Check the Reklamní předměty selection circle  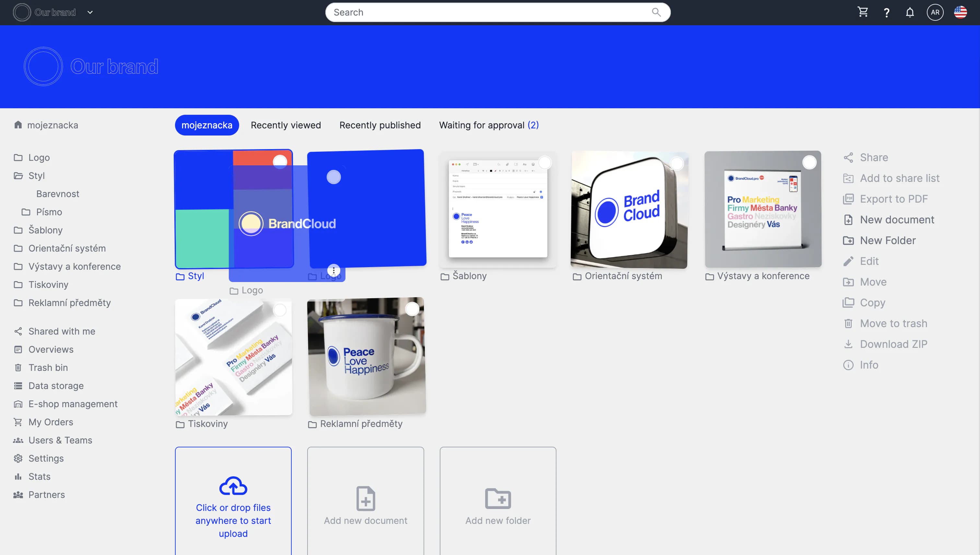(x=412, y=309)
